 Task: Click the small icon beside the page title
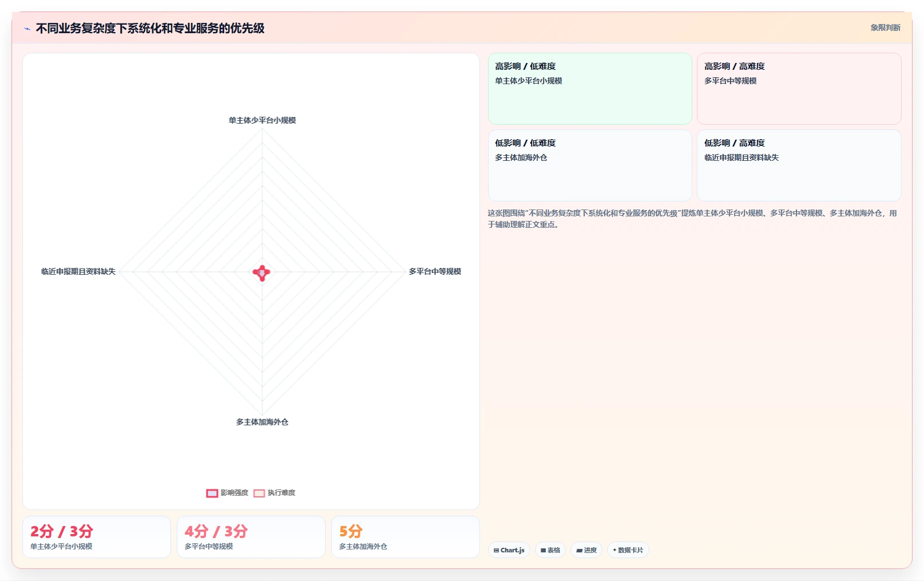(x=27, y=29)
